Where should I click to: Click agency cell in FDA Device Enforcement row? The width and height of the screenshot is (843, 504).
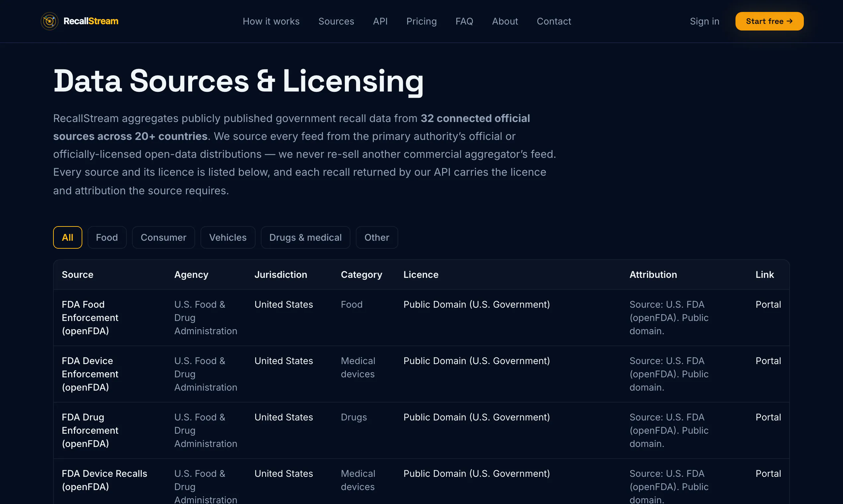[206, 374]
